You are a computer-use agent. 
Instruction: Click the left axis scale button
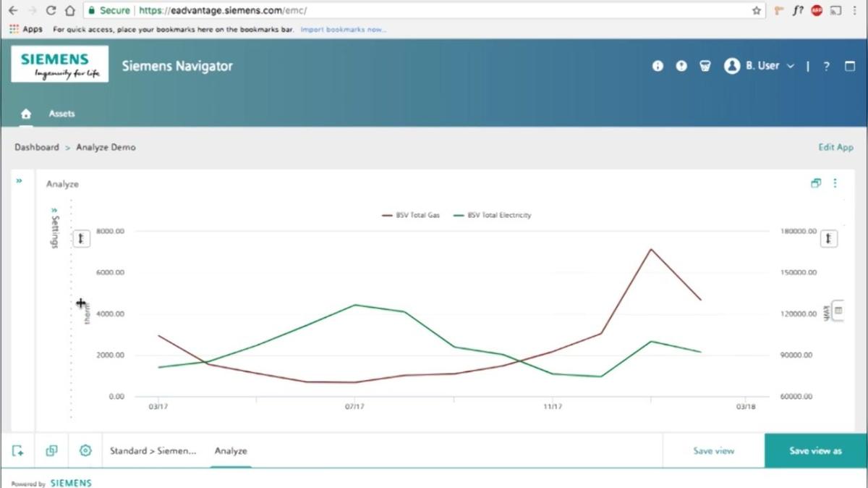point(82,238)
